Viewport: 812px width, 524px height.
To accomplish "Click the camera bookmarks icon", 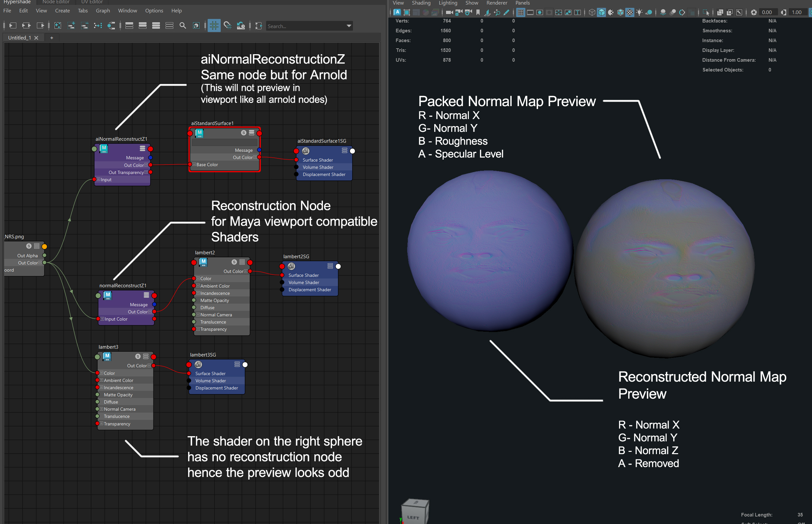I will click(x=478, y=12).
